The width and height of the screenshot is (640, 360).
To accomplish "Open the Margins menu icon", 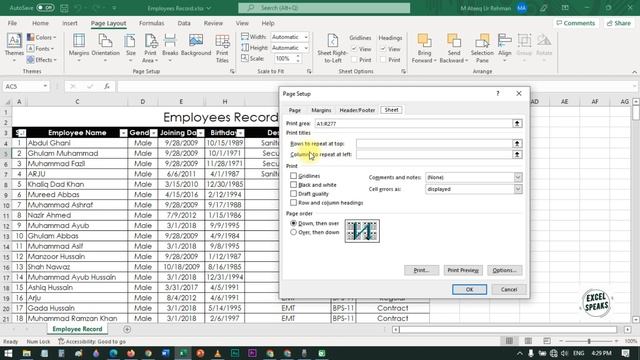I will tap(79, 41).
